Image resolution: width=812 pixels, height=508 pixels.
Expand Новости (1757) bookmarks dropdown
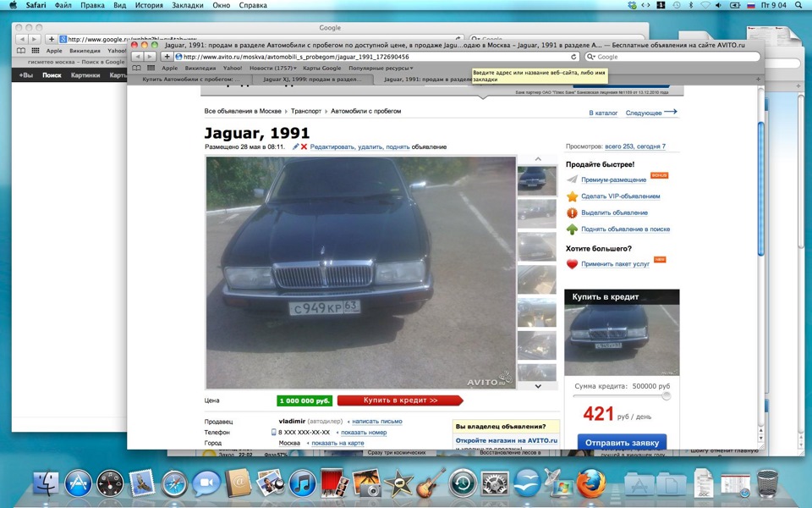[x=273, y=68]
